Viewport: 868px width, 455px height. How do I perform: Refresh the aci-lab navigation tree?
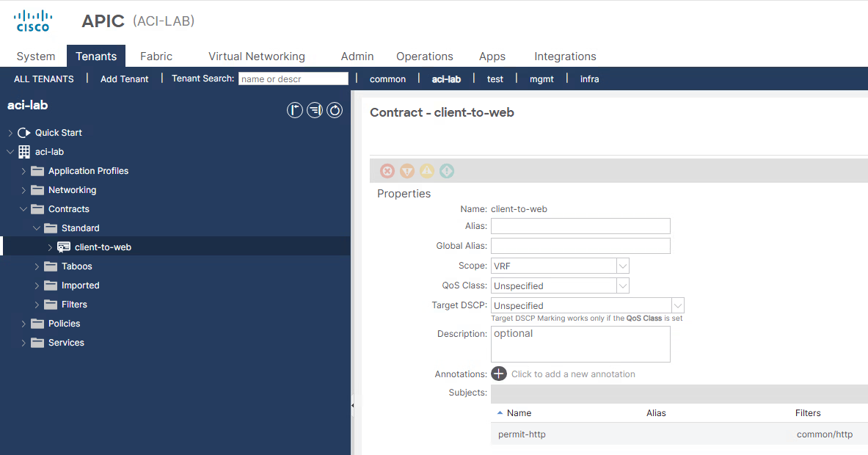pos(335,110)
